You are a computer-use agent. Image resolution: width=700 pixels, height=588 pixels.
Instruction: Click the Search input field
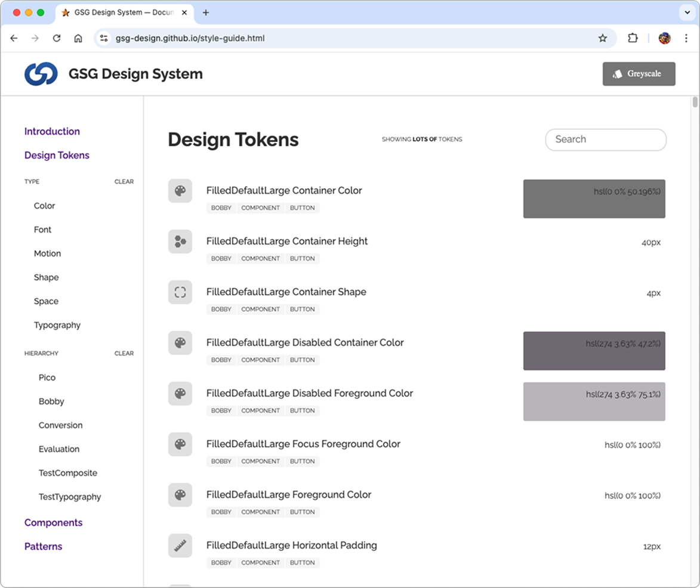(x=606, y=139)
